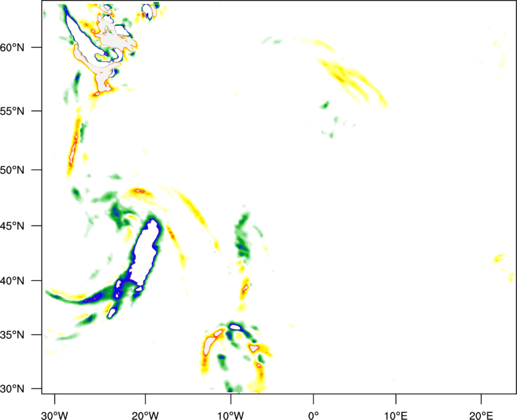Click the 0° longitude label
Screen dimensions: 517x420
pos(313,415)
